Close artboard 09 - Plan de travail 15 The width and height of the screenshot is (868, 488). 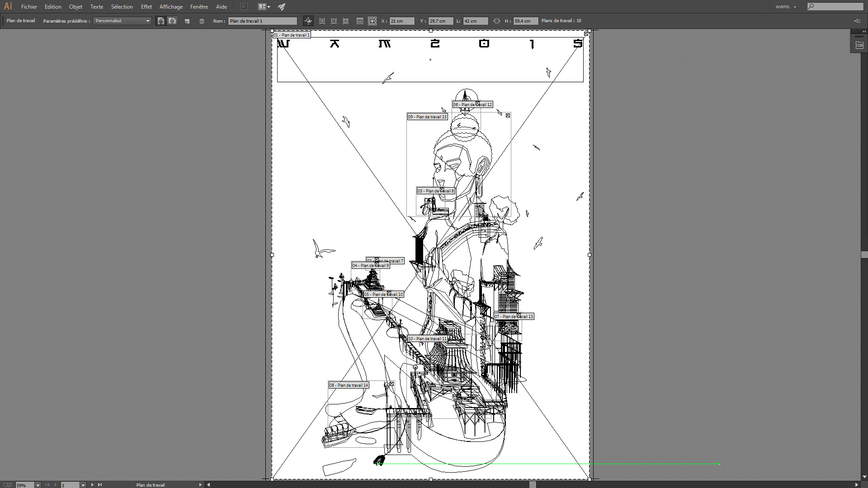tap(508, 116)
